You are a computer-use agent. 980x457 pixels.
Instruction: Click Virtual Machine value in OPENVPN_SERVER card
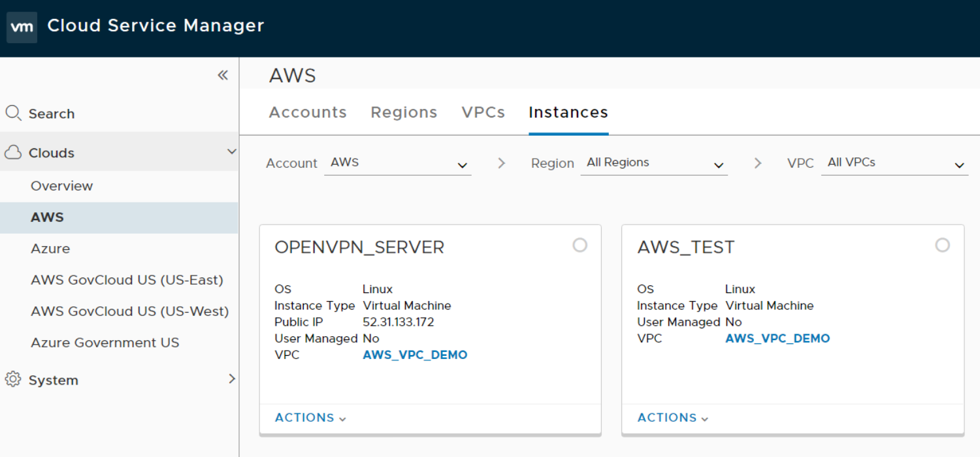(x=407, y=306)
